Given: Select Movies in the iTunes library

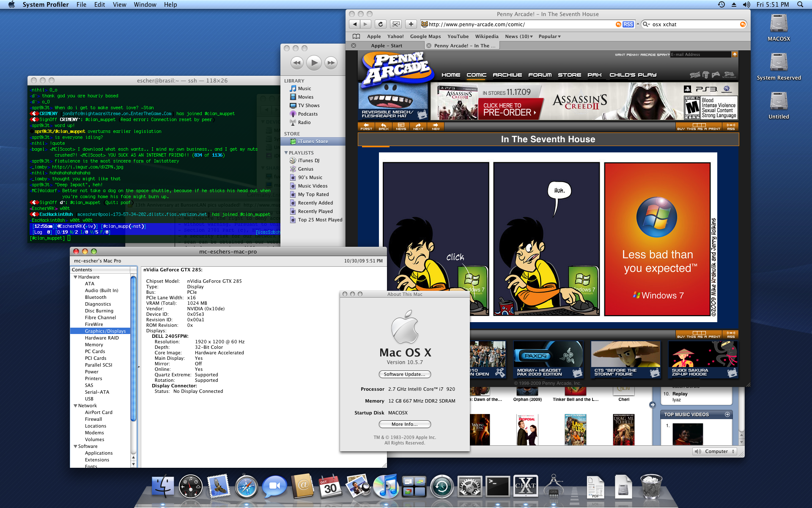Looking at the screenshot, I should pyautogui.click(x=313, y=97).
